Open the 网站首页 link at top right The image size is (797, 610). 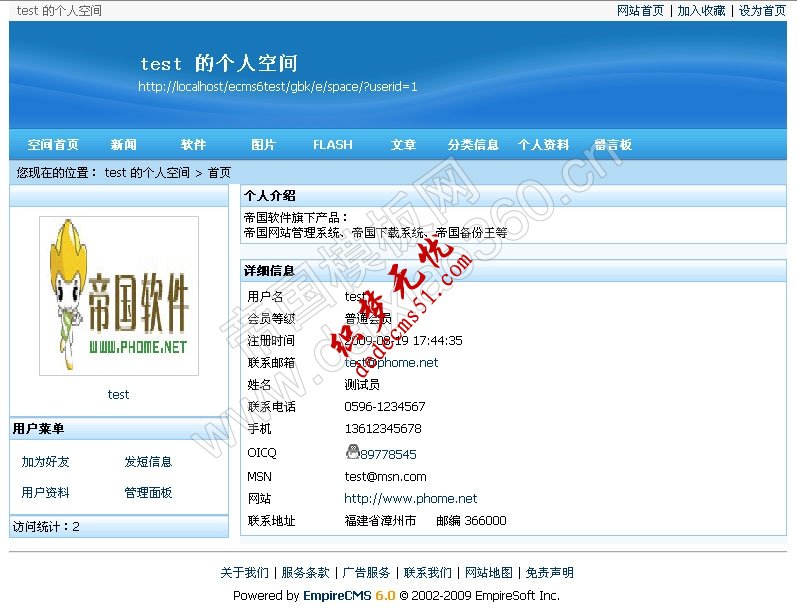[640, 11]
